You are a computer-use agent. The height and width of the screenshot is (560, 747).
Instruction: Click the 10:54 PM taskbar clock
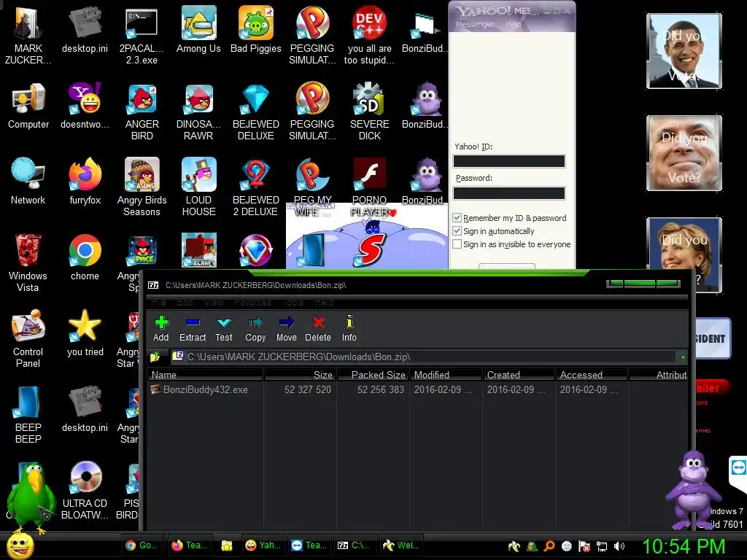(684, 546)
